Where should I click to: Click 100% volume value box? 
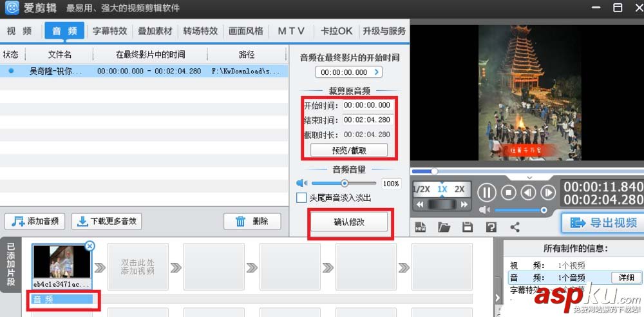pyautogui.click(x=391, y=184)
